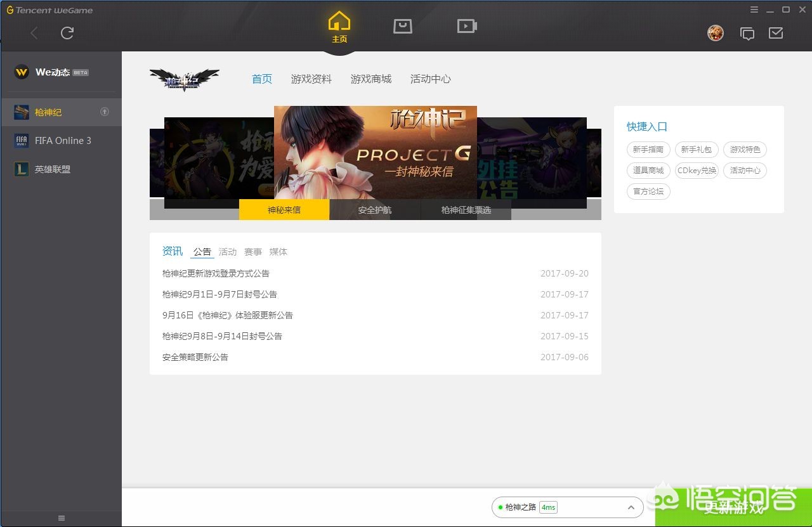
Task: Click the green 更新游戏 button
Action: pos(733,507)
